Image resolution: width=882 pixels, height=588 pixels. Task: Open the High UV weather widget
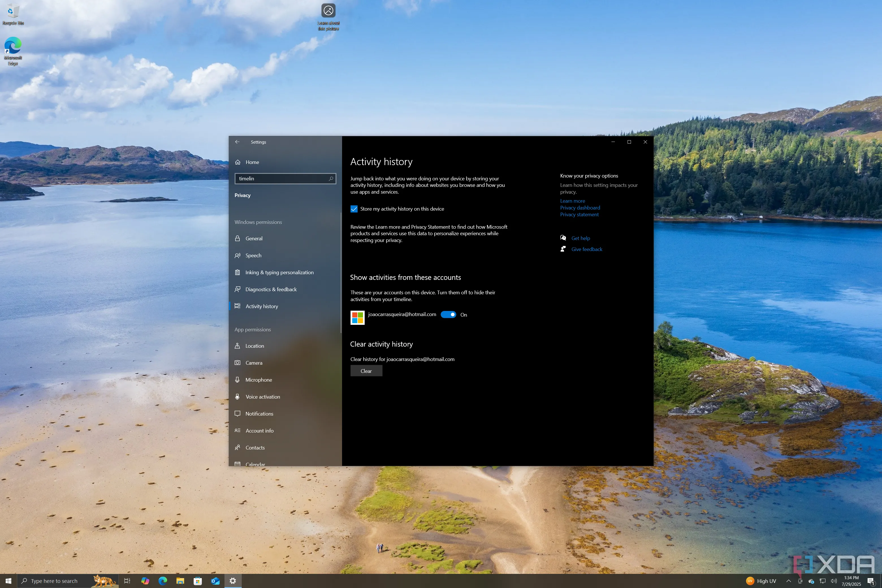pyautogui.click(x=761, y=581)
